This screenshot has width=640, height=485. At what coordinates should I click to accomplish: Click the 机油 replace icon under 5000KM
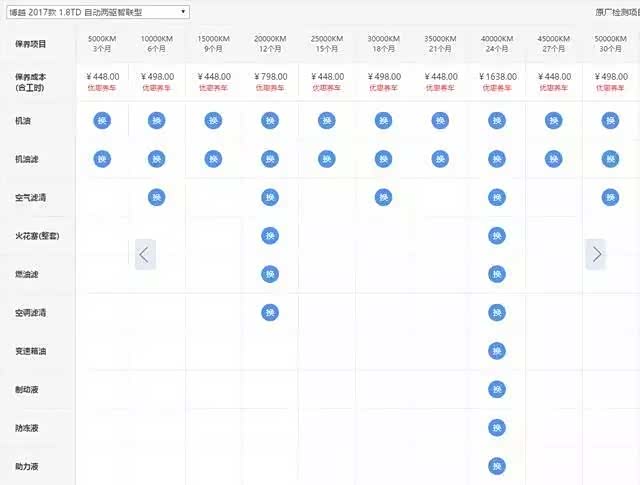tap(102, 120)
